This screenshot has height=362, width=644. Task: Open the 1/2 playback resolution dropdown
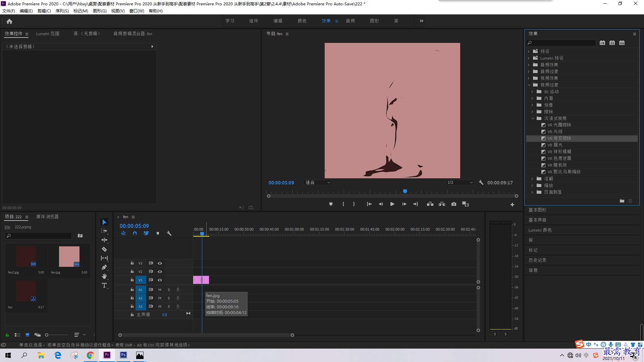460,183
